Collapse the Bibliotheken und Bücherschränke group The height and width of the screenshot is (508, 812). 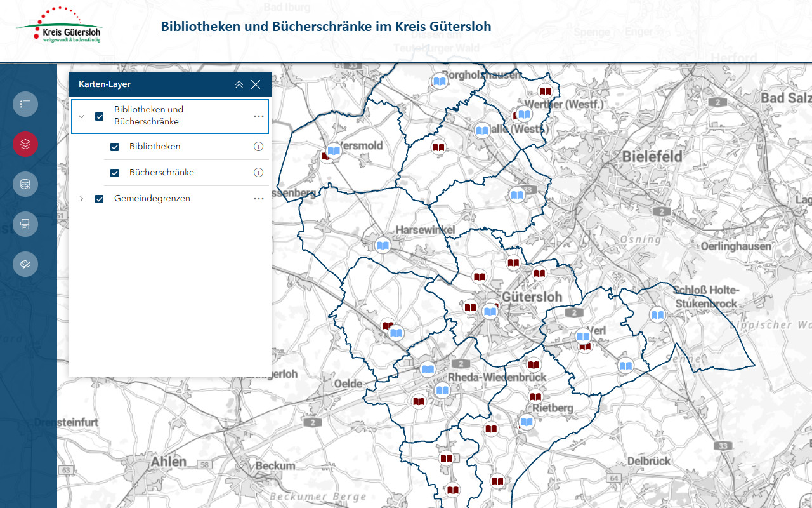point(81,116)
